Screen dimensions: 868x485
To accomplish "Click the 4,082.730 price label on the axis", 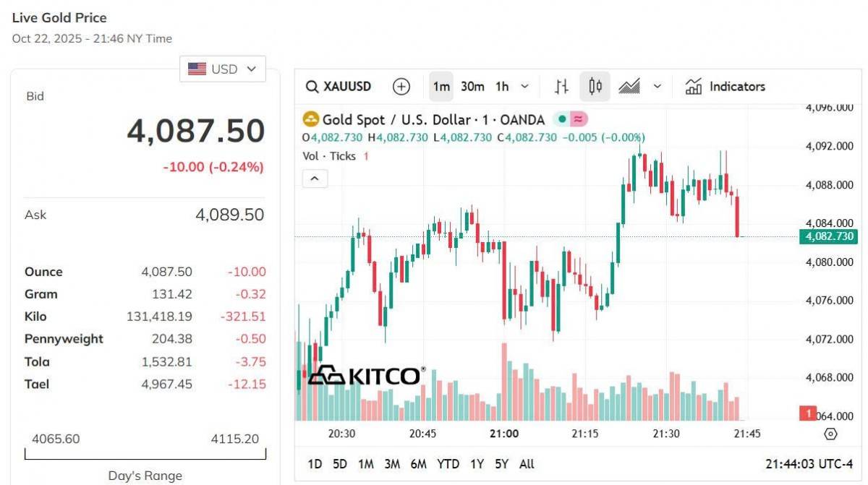I will click(827, 236).
